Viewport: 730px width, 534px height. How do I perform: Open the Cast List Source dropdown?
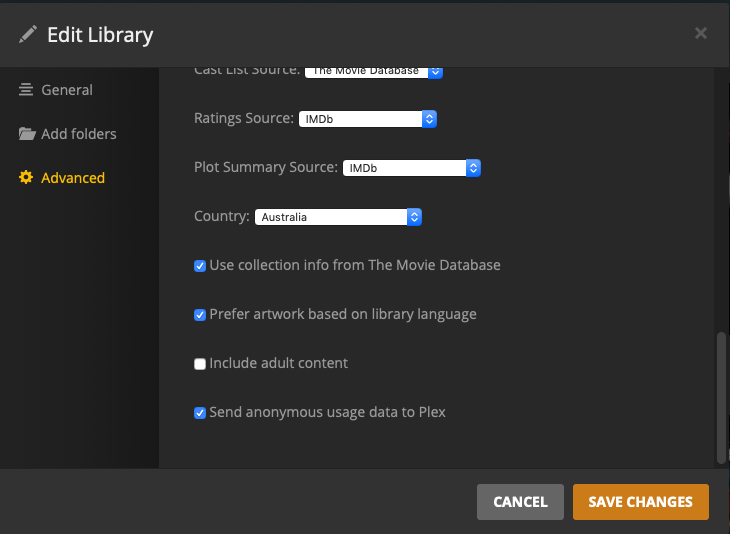(x=374, y=71)
